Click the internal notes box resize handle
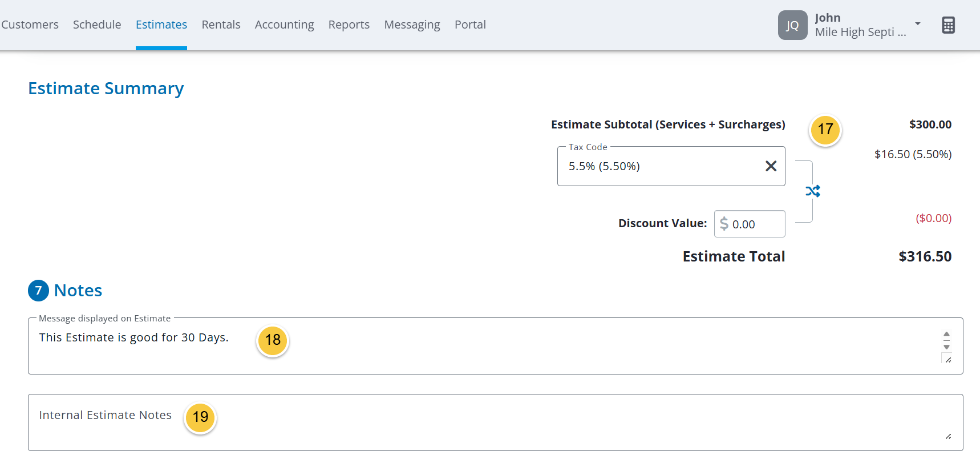Image resolution: width=980 pixels, height=463 pixels. 948,436
